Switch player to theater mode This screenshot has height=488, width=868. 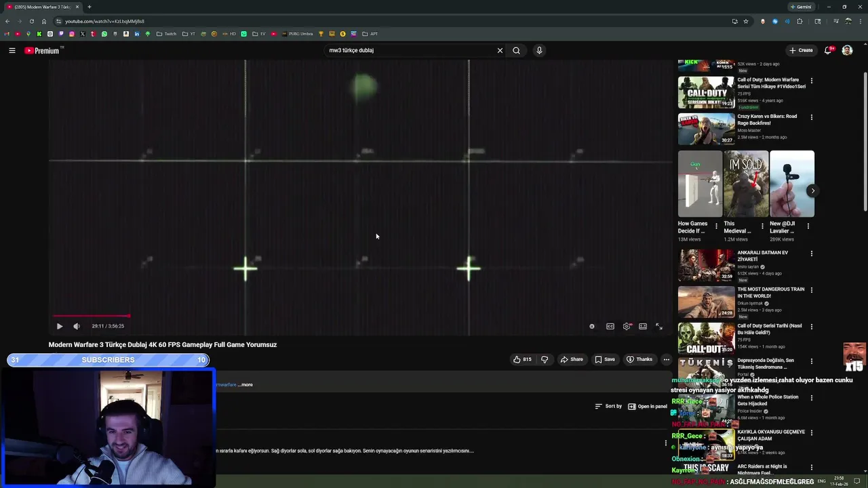pyautogui.click(x=643, y=326)
